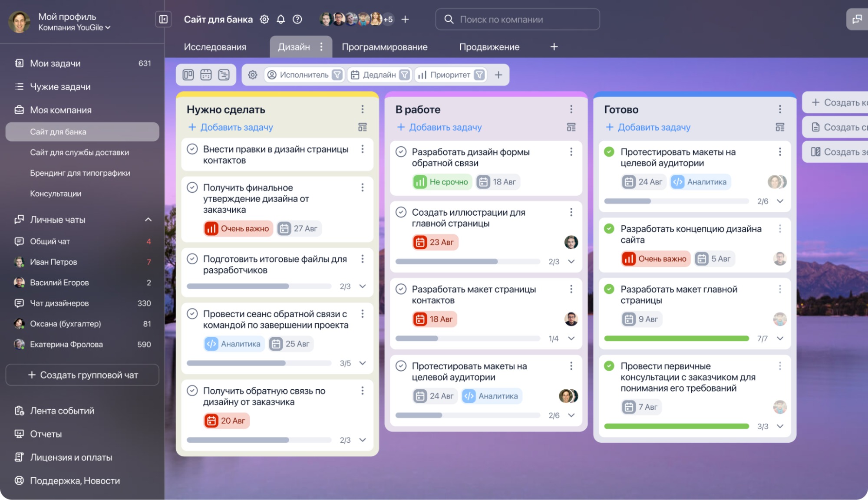Viewport: 868px width, 500px height.
Task: Open Дизайн tab options menu dots
Action: click(321, 46)
